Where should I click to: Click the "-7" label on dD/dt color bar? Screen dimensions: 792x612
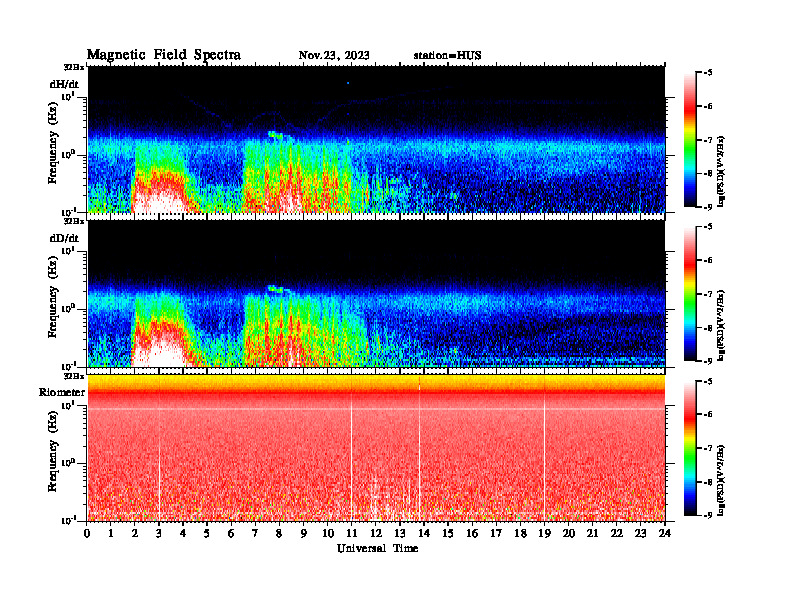tap(708, 294)
